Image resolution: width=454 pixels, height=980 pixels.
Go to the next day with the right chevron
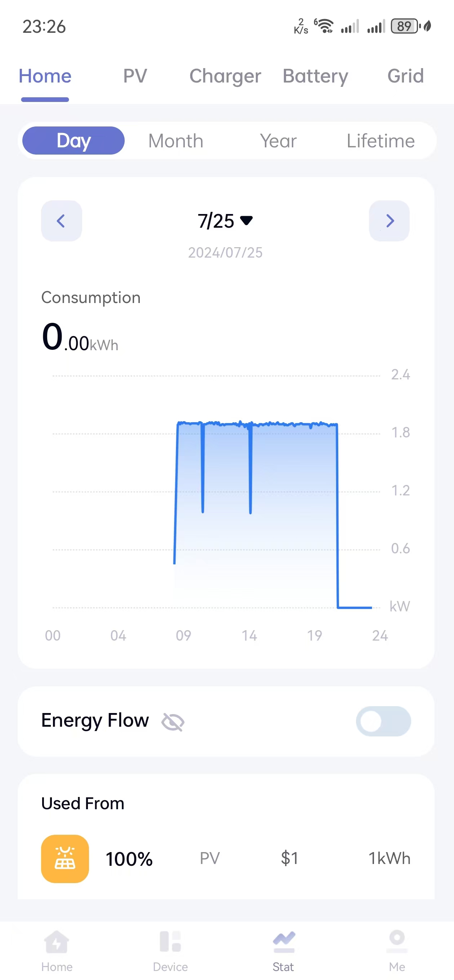tap(389, 220)
